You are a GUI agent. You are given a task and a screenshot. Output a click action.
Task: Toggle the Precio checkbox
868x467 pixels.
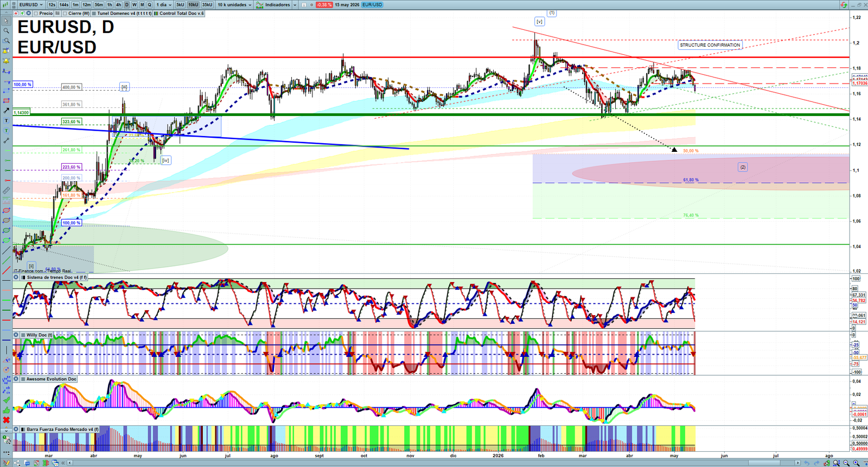click(x=36, y=13)
